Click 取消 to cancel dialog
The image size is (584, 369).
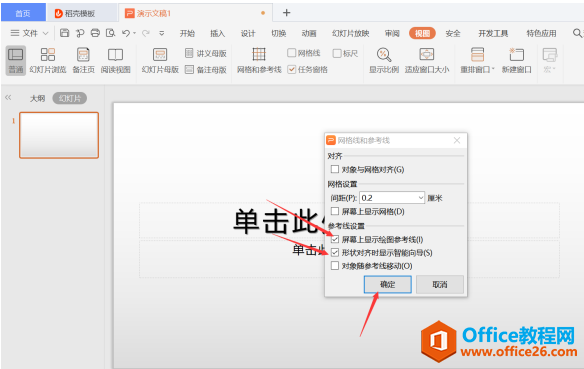pyautogui.click(x=439, y=284)
